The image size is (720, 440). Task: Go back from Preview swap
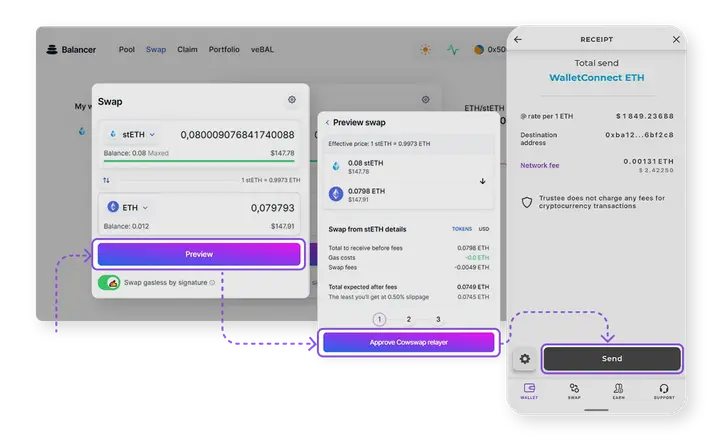pos(326,122)
